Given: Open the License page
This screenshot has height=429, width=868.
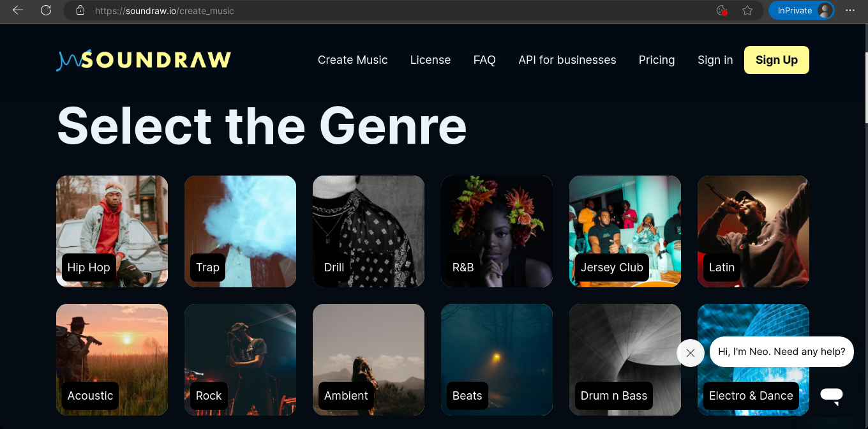Looking at the screenshot, I should (430, 60).
